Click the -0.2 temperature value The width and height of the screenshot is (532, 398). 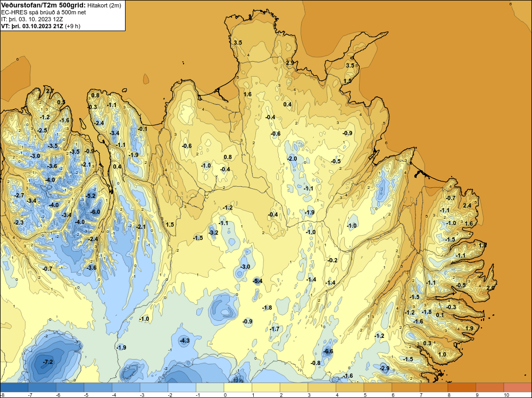pos(332,260)
